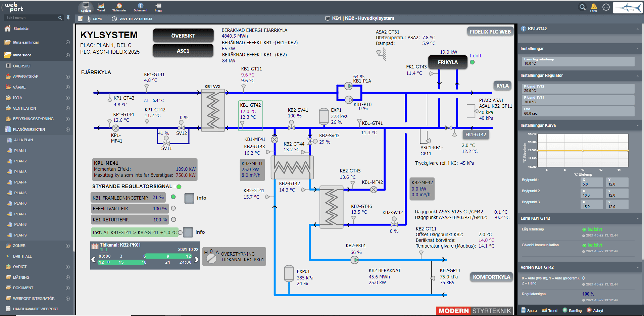Open Tidkanaler from the top toolbar
Image resolution: width=644 pixels, height=316 pixels.
(x=119, y=7)
